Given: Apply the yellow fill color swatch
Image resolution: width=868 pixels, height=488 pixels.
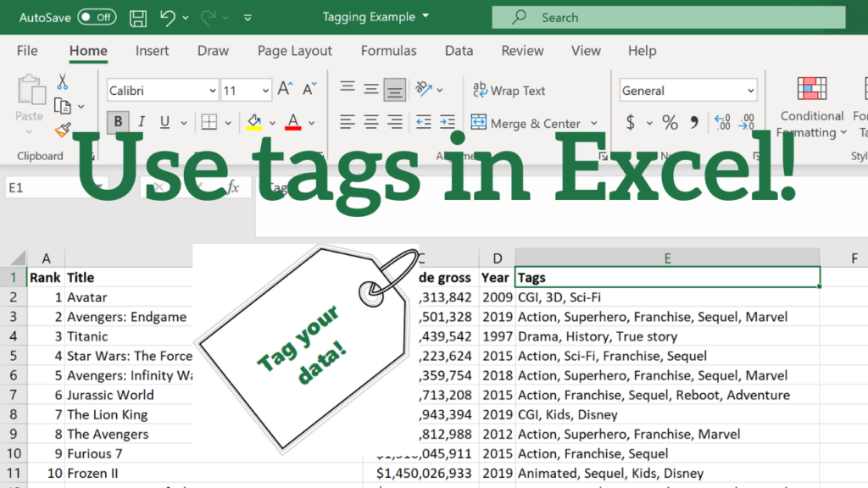Looking at the screenshot, I should click(253, 122).
